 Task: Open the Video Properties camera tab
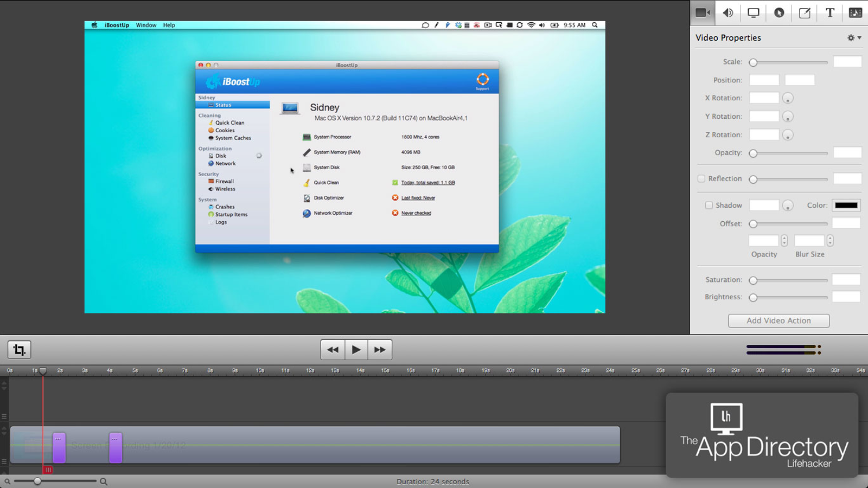tap(703, 12)
